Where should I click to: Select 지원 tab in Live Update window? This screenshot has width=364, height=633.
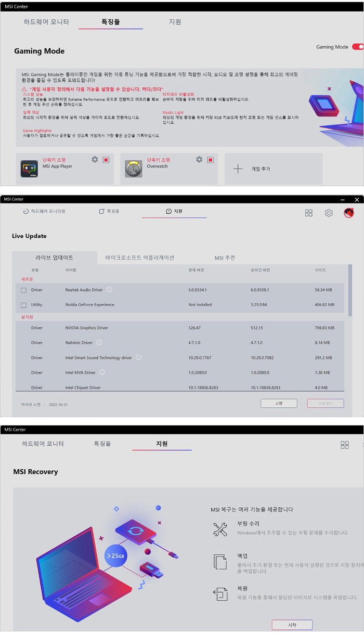pos(174,212)
